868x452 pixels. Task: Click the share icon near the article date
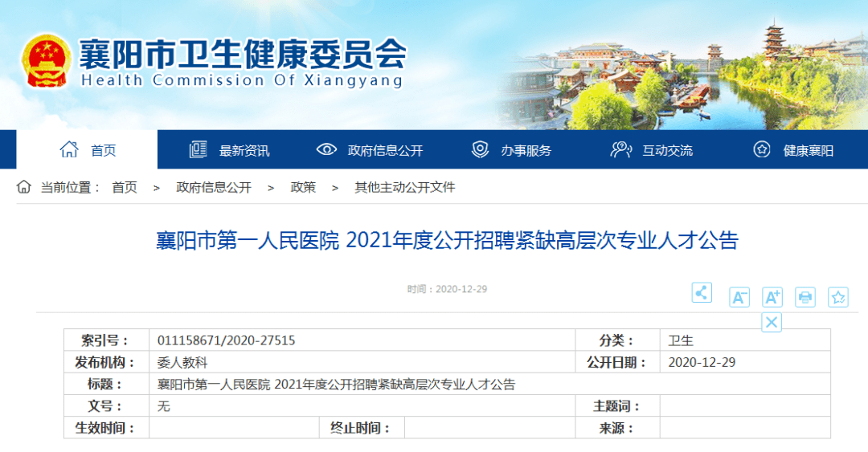702,293
